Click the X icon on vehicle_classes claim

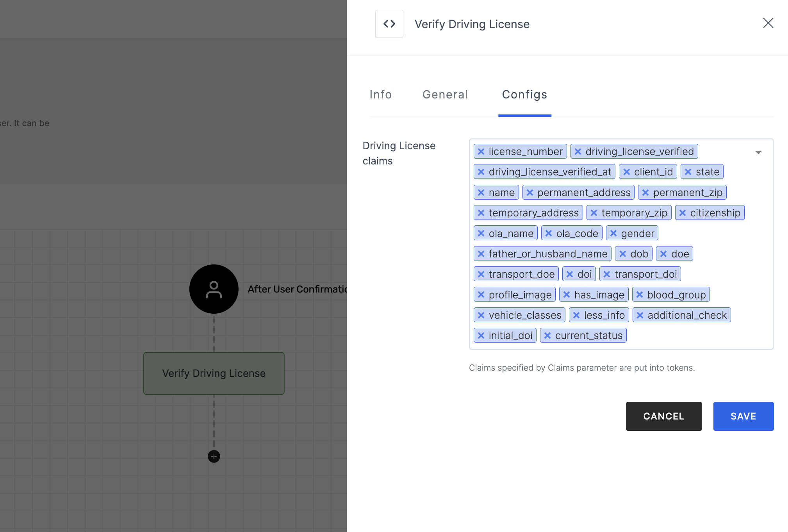pos(481,315)
